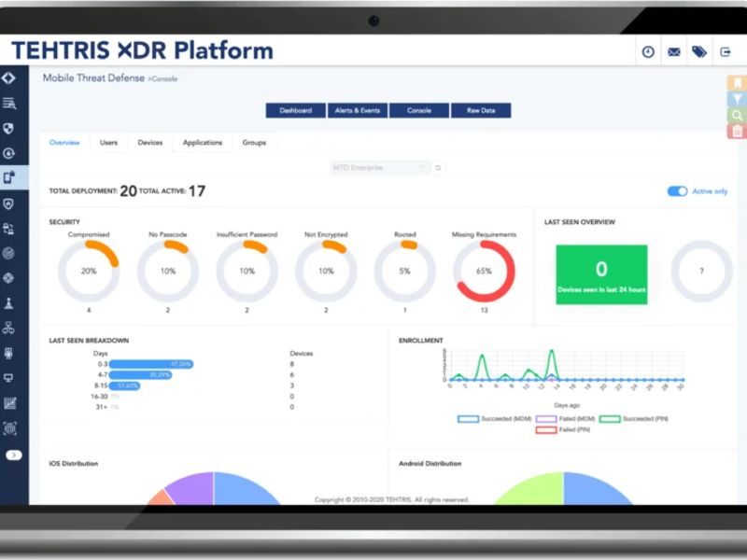Click the Rooted 5% donut chart
The width and height of the screenshot is (747, 560).
405,271
